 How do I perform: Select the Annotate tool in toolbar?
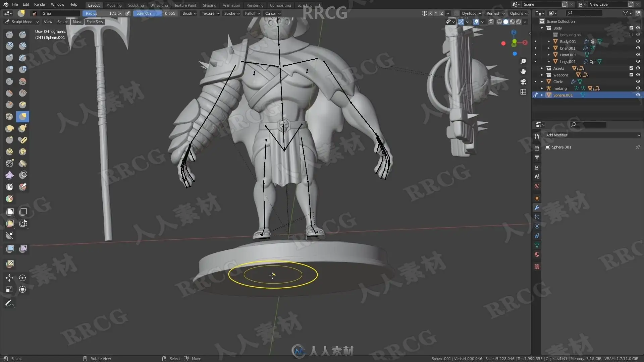(x=10, y=303)
